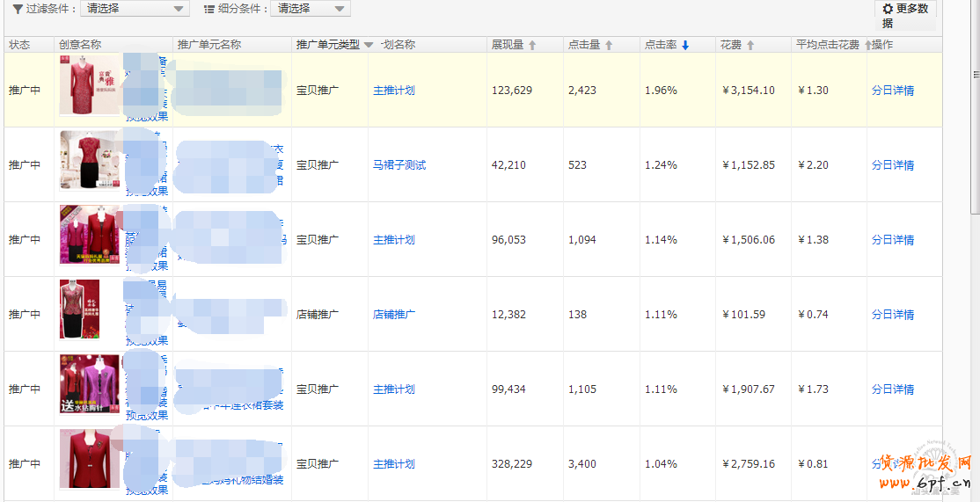Click the blue sort arrow on 点击率
Screen dimensions: 980x502
685,46
